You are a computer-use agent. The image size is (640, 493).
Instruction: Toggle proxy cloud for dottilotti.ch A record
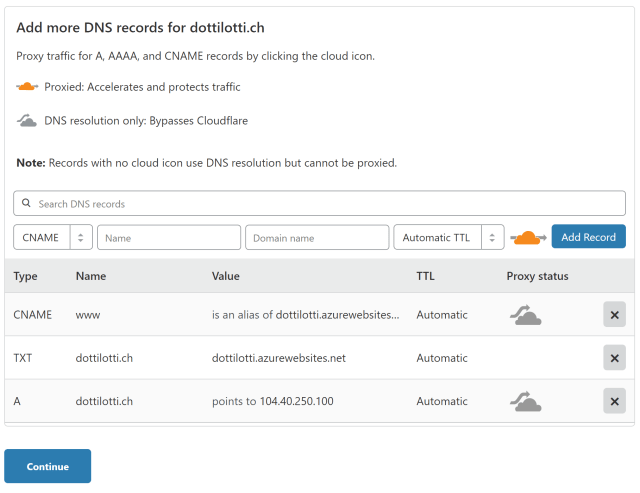click(524, 402)
